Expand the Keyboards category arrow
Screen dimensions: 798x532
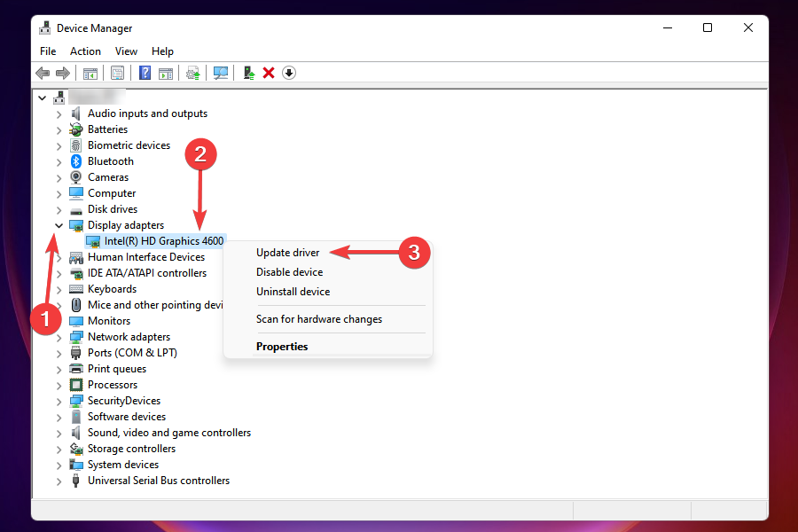(x=59, y=290)
